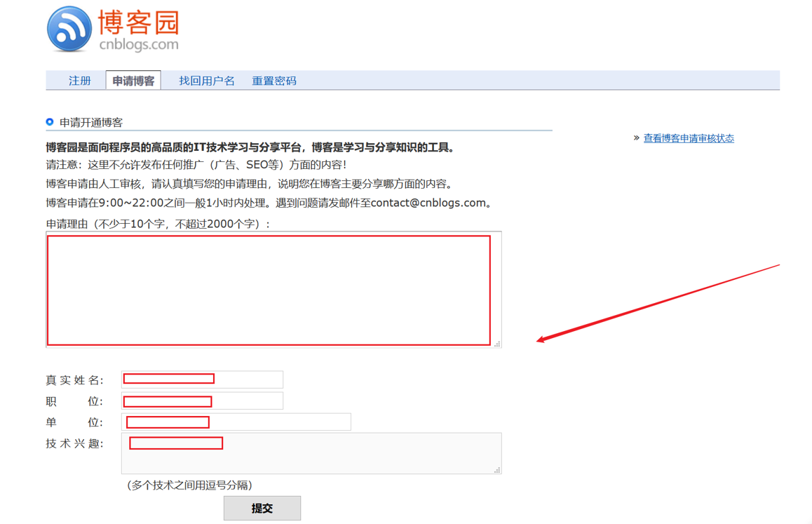Switch to the 找回用户名 tab
This screenshot has width=812, height=524.
tap(207, 81)
